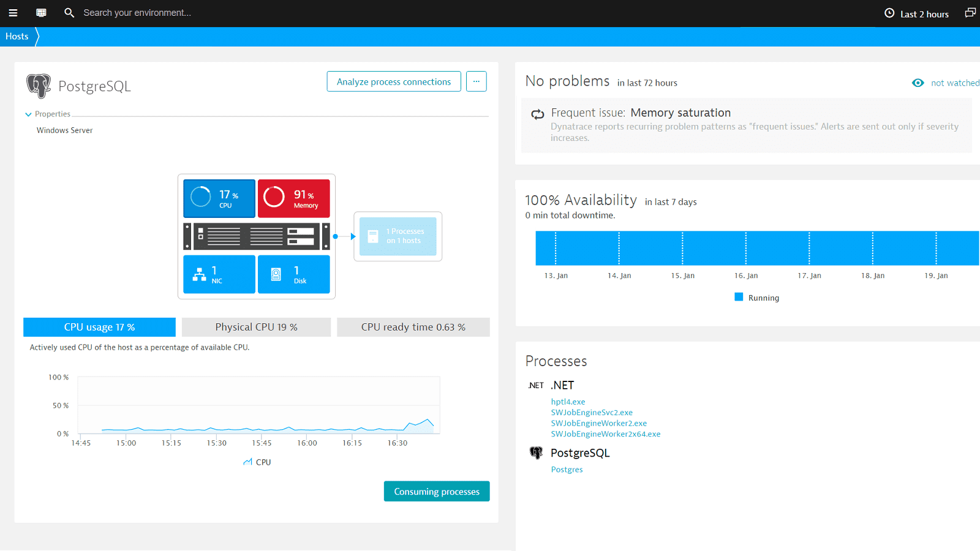
Task: Collapse the Properties section
Action: 48,114
